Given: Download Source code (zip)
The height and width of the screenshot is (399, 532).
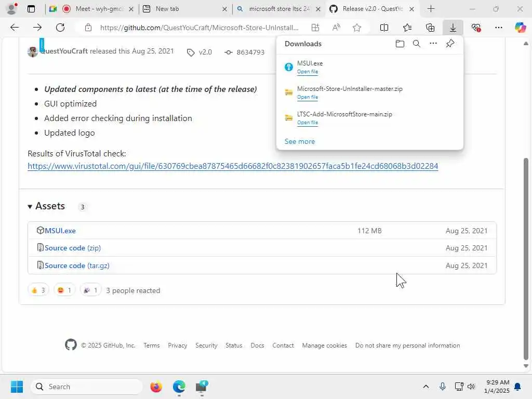Looking at the screenshot, I should [x=73, y=248].
